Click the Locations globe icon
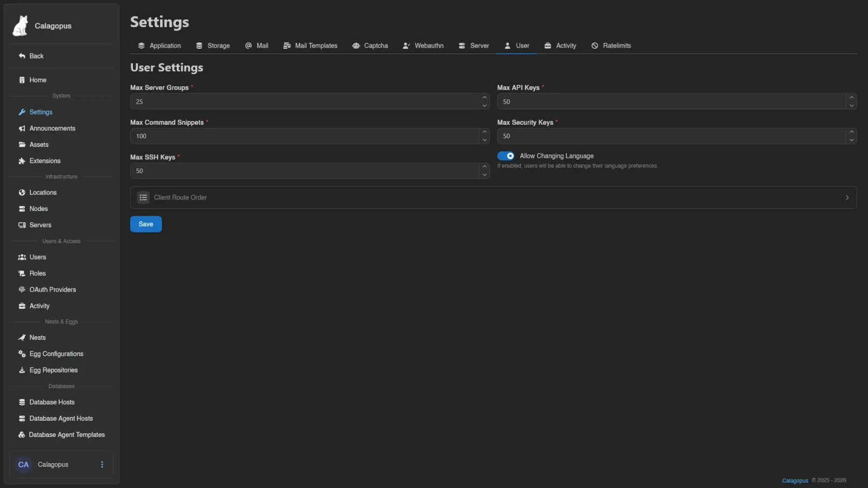868x488 pixels. point(22,192)
